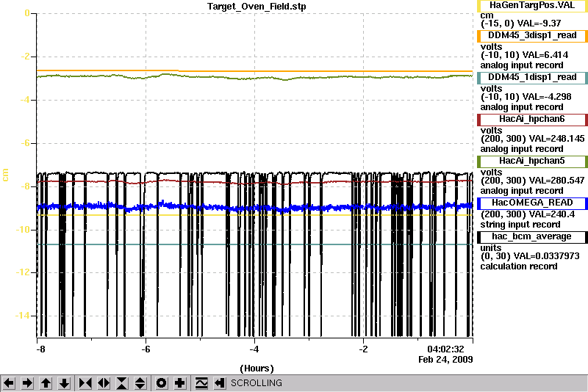Click the VAL=6.414 readout text

click(x=545, y=55)
